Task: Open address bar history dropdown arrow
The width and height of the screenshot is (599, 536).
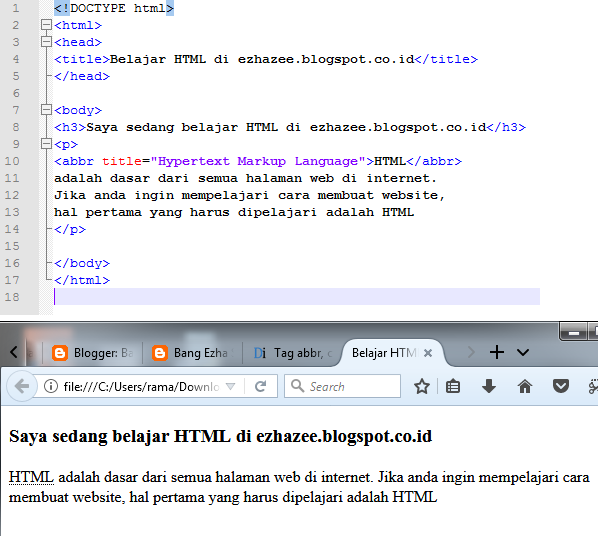Action: 230,387
